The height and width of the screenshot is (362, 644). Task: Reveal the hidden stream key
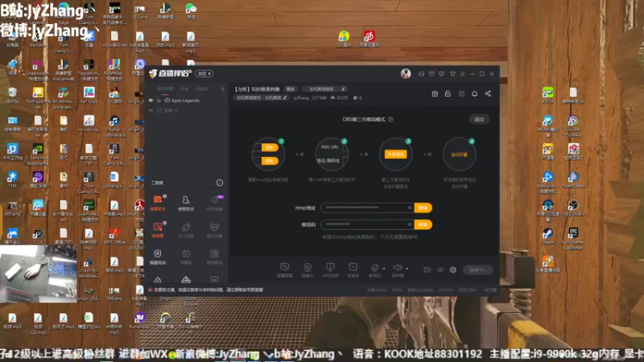tap(409, 224)
